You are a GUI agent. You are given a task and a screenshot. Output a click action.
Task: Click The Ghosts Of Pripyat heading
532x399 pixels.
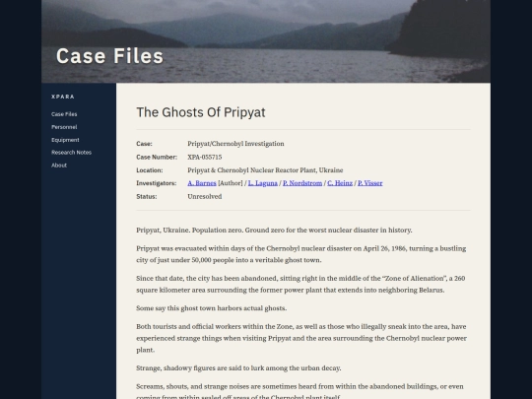(201, 112)
